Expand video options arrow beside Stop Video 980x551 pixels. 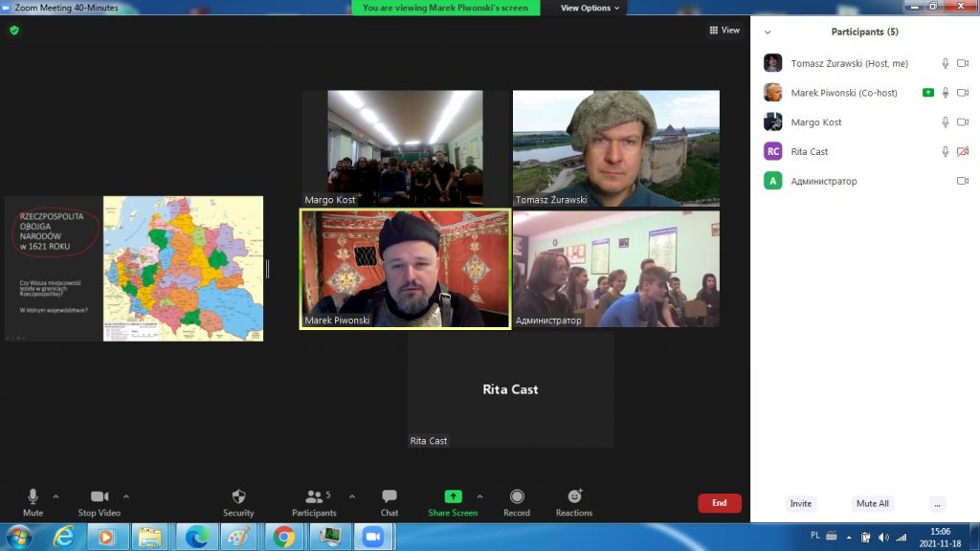[126, 496]
